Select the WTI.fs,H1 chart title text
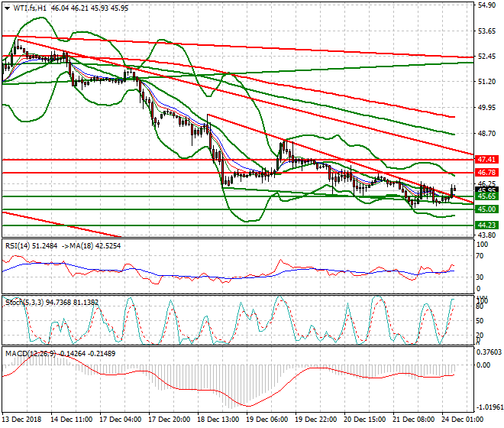Screen dimensions: 504x428 point(30,8)
